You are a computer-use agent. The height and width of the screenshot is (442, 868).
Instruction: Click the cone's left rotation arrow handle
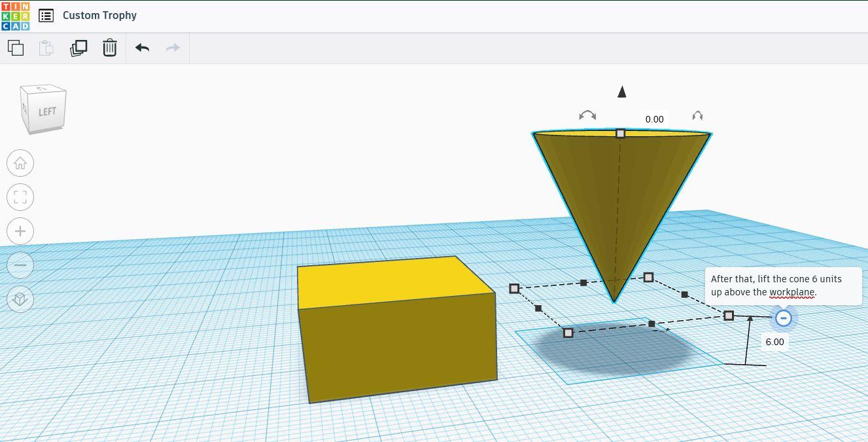[587, 115]
